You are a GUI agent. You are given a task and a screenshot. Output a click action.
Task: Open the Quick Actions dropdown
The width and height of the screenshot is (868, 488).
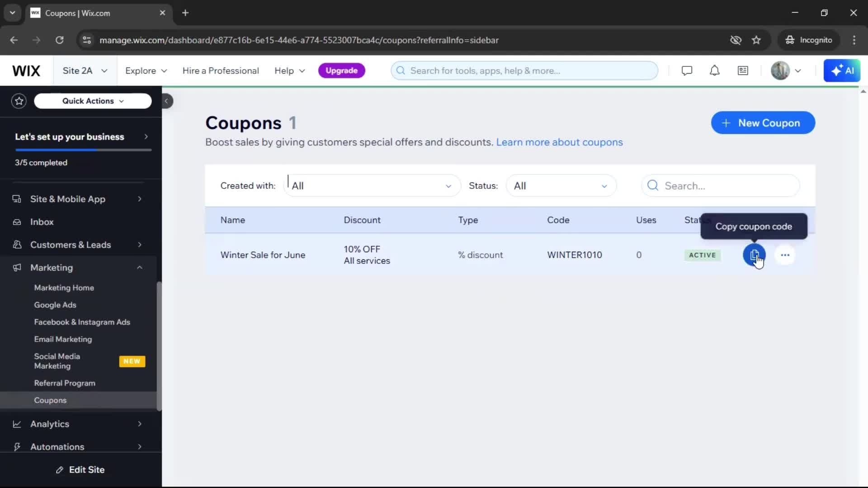[93, 101]
